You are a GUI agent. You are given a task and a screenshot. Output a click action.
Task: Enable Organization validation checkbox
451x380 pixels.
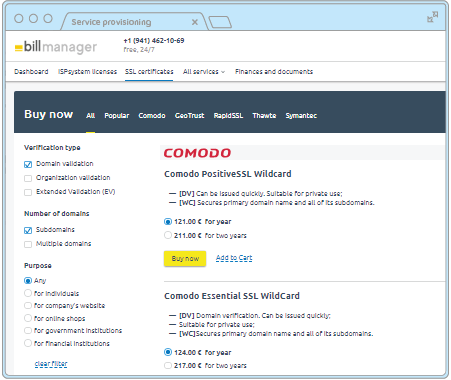(28, 178)
